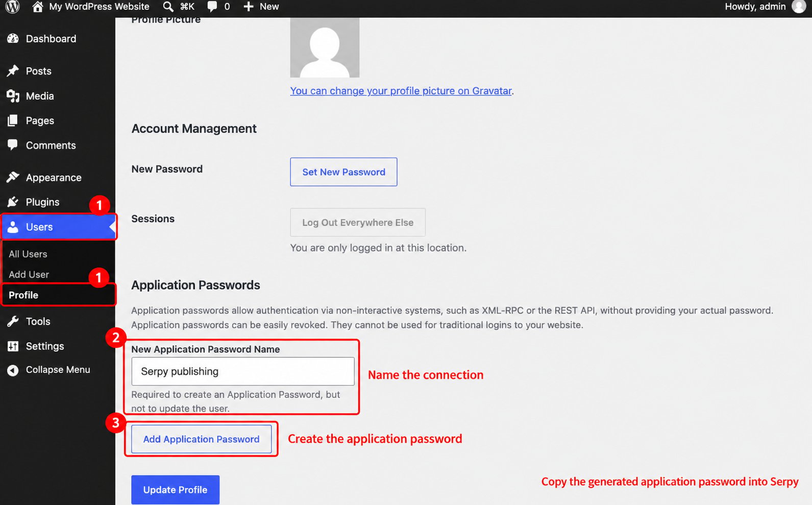Click the WordPress logo icon
Image resolution: width=812 pixels, height=505 pixels.
12,7
